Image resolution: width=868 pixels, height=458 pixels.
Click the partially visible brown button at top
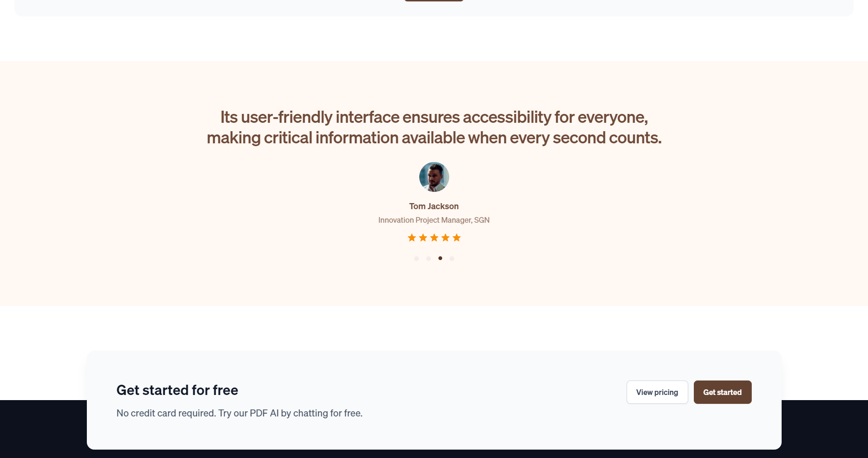tap(434, 0)
